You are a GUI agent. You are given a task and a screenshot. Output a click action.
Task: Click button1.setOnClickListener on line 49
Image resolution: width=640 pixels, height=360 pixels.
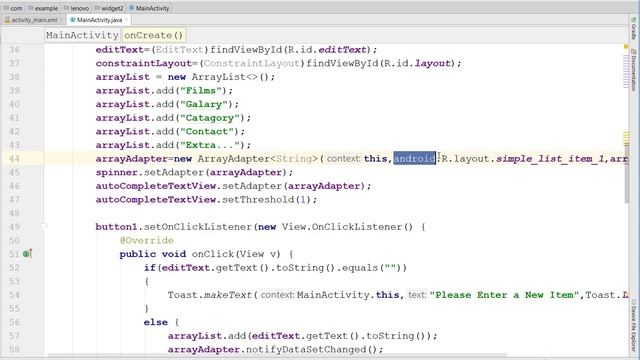point(173,227)
